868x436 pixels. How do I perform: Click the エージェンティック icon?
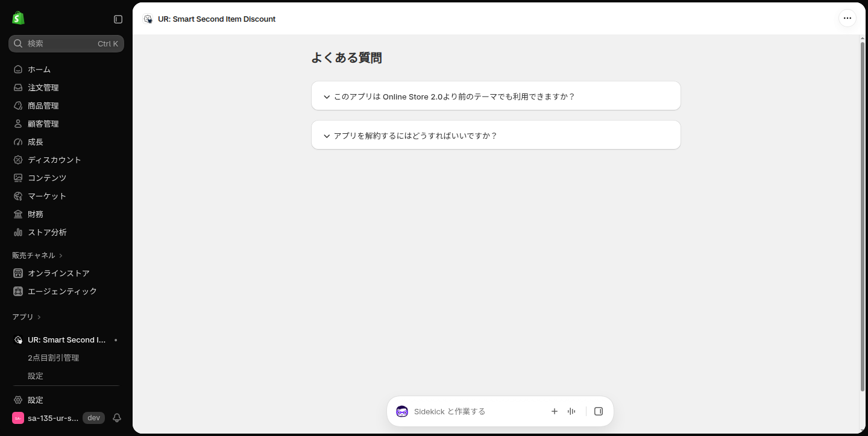coord(18,291)
